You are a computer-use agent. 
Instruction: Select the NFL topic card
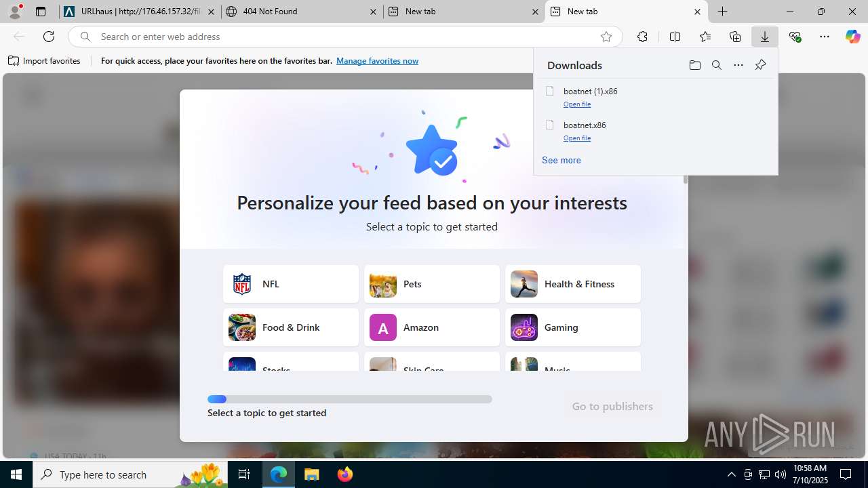click(x=291, y=284)
